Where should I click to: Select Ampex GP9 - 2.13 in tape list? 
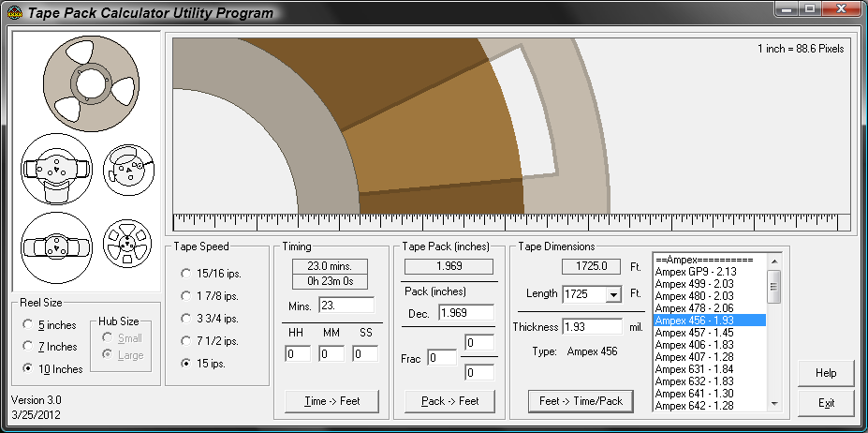(x=709, y=272)
